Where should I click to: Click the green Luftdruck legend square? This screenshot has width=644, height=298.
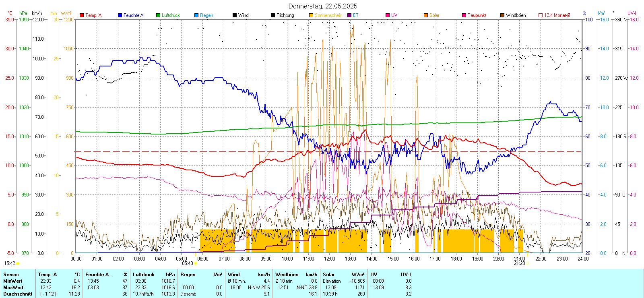pyautogui.click(x=158, y=15)
